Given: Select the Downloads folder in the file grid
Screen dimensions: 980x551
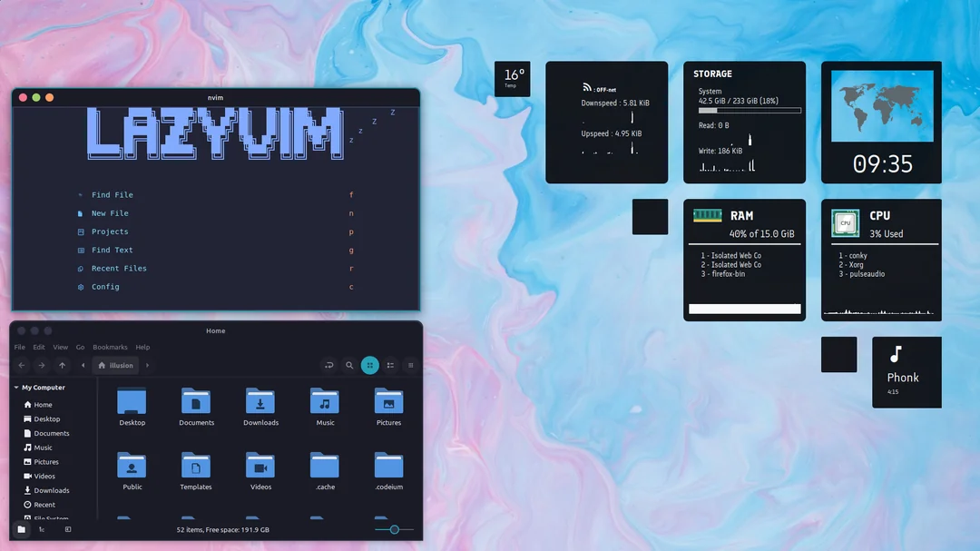Looking at the screenshot, I should [x=260, y=408].
